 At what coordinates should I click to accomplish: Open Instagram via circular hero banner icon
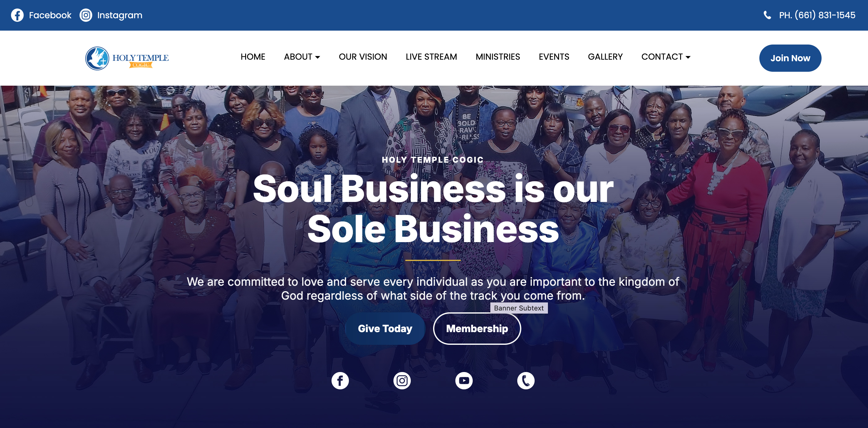402,380
